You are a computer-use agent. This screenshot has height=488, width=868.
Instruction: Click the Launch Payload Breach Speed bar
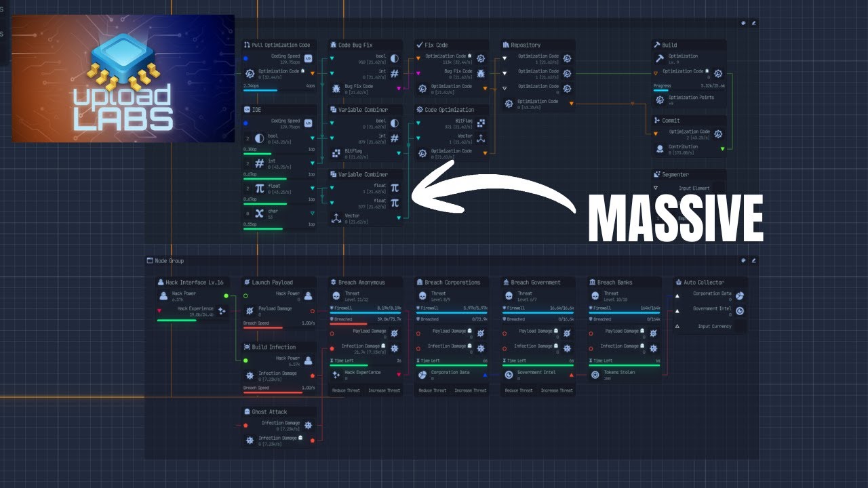(279, 327)
